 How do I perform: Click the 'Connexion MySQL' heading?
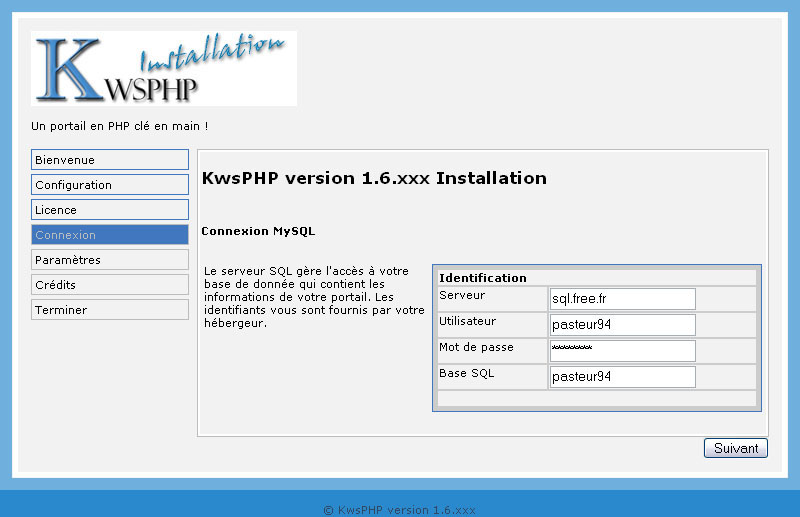click(258, 231)
